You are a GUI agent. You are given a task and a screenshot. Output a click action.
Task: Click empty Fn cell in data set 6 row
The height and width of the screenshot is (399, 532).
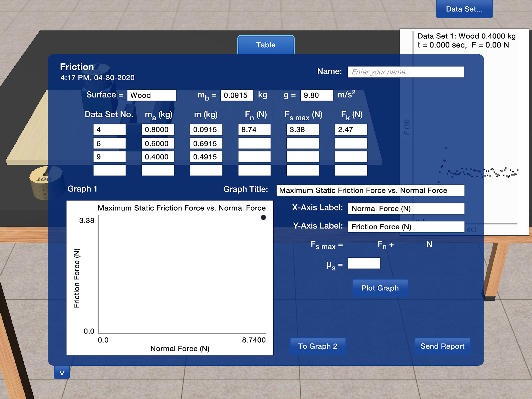255,143
